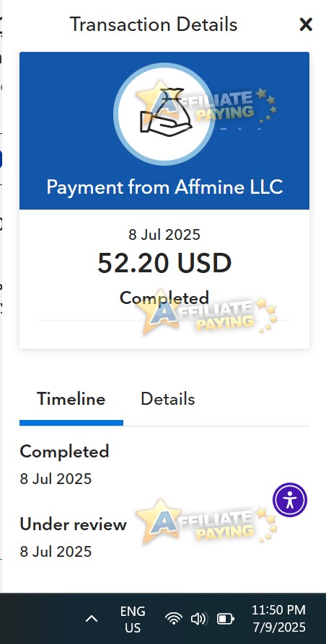Click the Transaction Details heading

coord(154,24)
